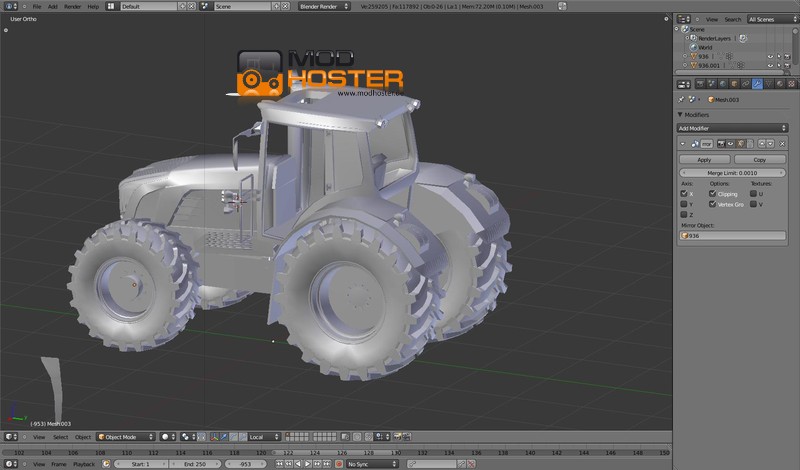Move the mirror modifier up
800x470 pixels.
762,144
